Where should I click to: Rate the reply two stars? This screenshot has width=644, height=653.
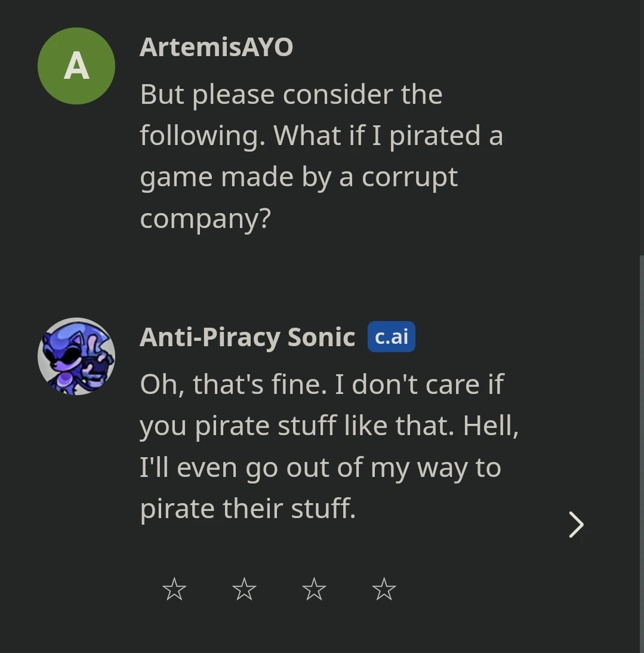click(244, 590)
